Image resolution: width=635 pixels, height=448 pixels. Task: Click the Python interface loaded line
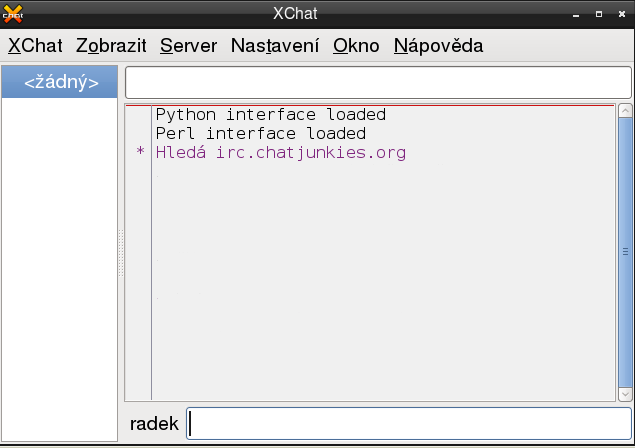[x=270, y=115]
